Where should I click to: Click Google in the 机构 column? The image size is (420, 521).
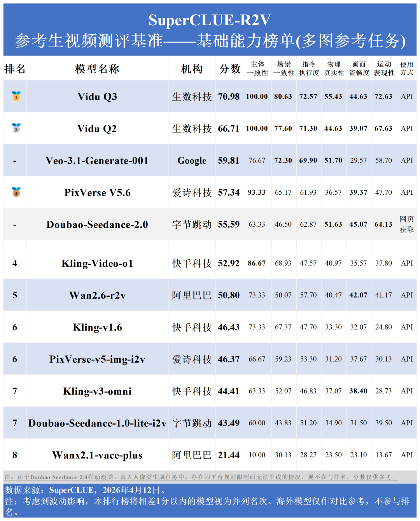[192, 161]
